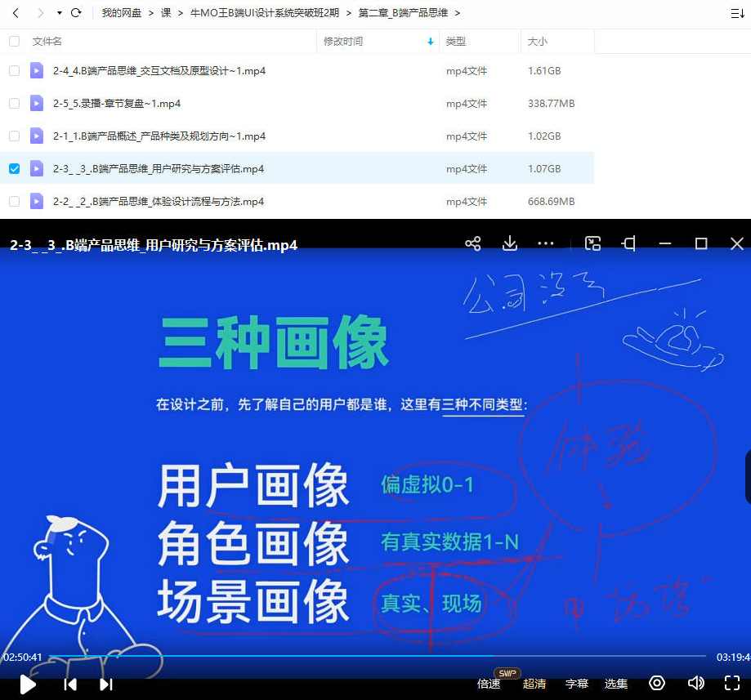Resume playback with the play button
The height and width of the screenshot is (700, 751).
pyautogui.click(x=27, y=684)
